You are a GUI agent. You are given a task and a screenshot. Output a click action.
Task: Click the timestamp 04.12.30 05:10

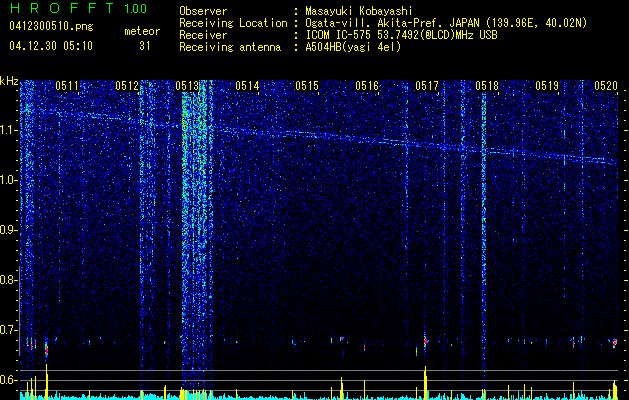51,46
